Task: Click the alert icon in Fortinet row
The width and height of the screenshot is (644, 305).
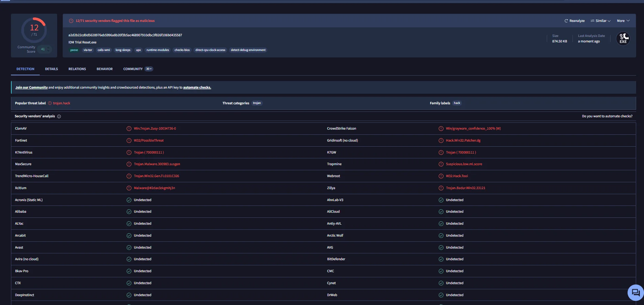Action: 129,141
